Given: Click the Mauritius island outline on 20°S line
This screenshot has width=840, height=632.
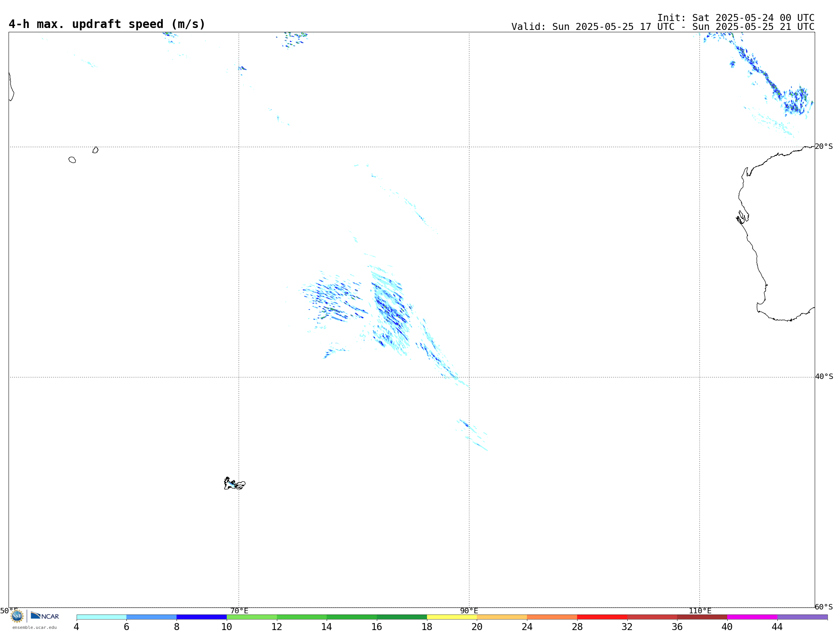Looking at the screenshot, I should tap(95, 150).
